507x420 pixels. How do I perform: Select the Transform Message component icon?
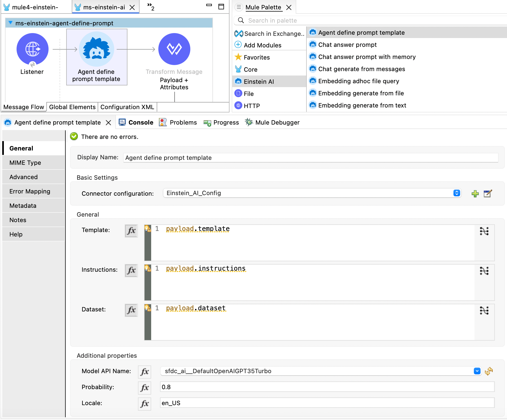174,49
